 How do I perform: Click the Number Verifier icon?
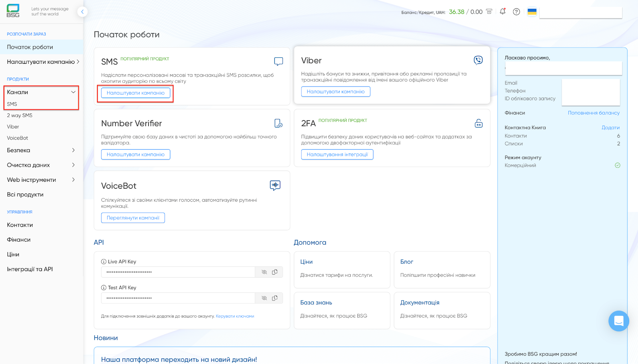pos(278,123)
